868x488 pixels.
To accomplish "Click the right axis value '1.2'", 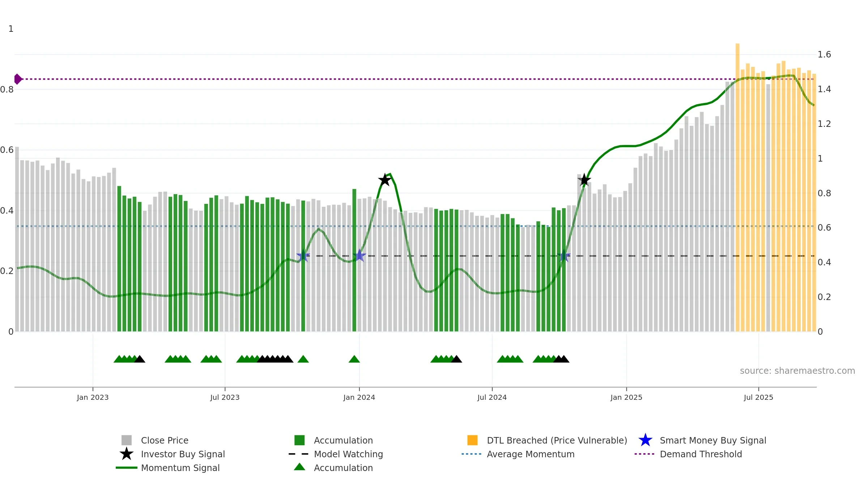I will coord(824,124).
